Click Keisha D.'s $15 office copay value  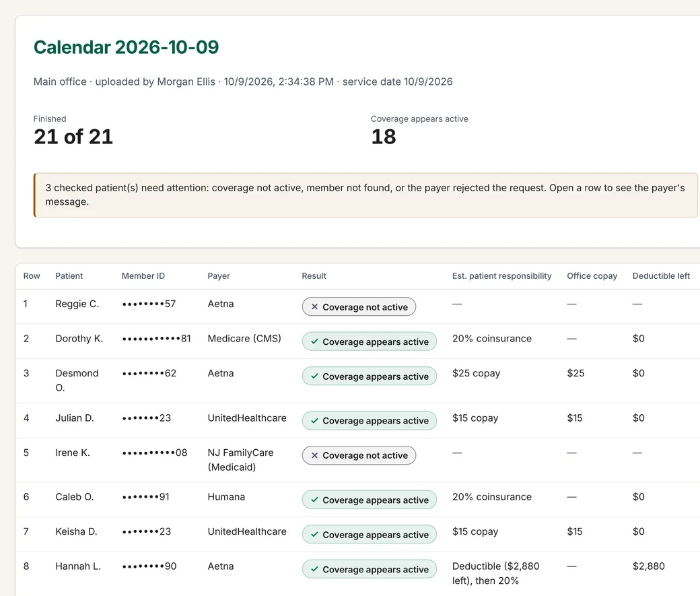575,531
